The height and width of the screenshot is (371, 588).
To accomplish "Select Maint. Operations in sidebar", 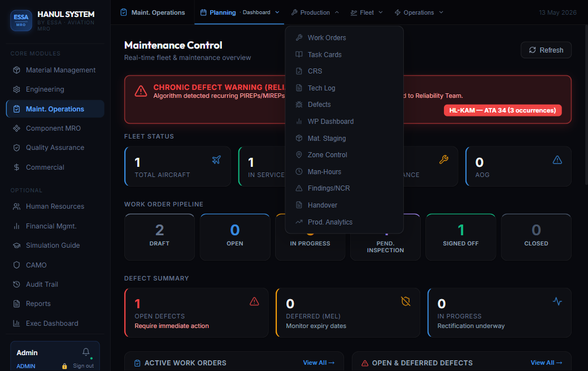I will (x=55, y=109).
